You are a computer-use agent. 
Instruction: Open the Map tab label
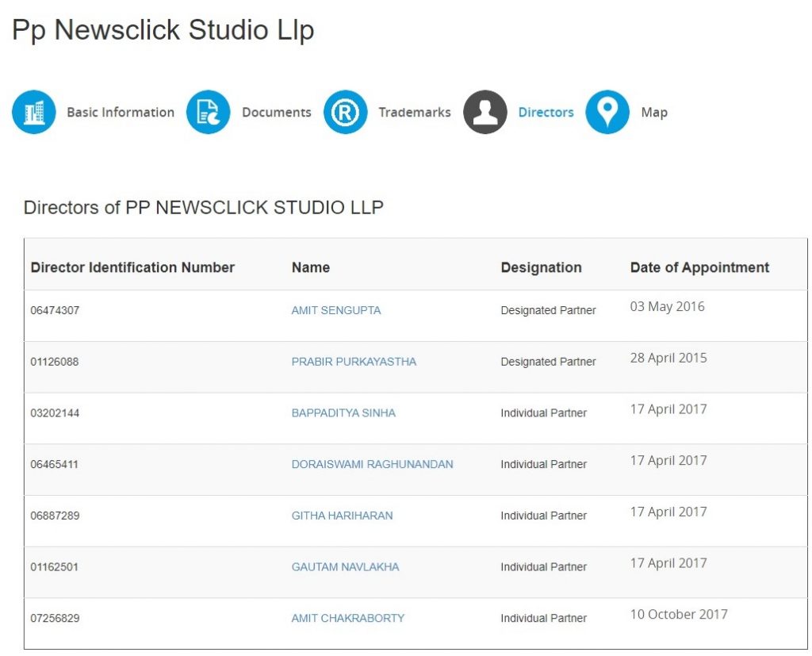654,113
